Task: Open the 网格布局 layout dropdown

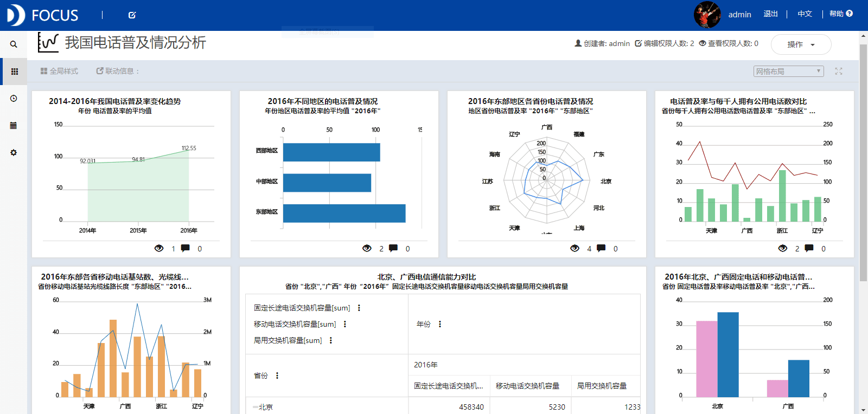Action: [x=788, y=72]
